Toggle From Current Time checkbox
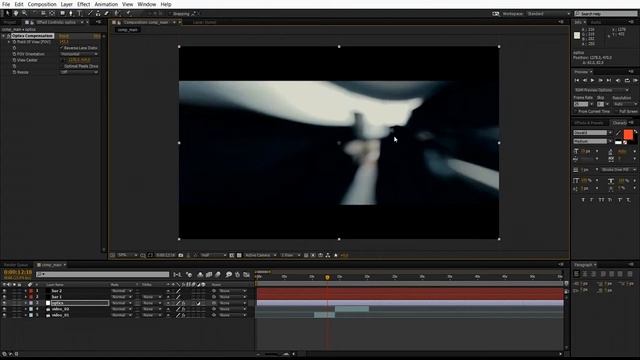This screenshot has width=640, height=360. 576,111
